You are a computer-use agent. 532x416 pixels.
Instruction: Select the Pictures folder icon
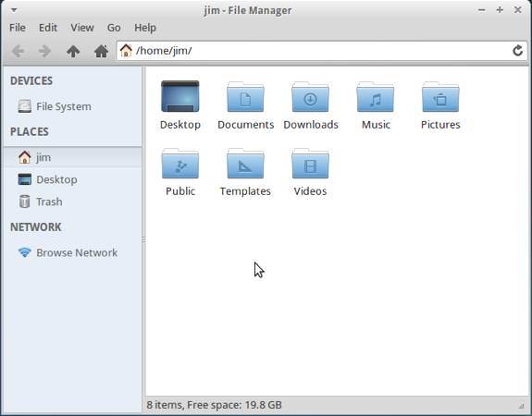click(x=440, y=97)
